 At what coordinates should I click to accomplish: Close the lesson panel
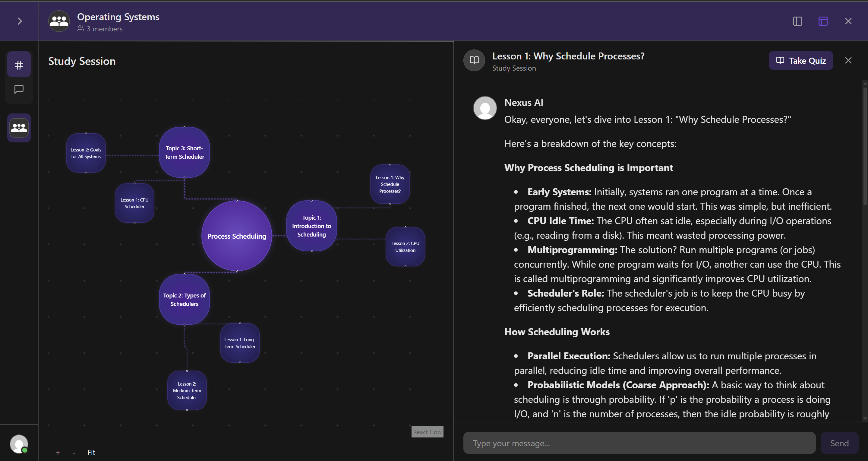tap(848, 60)
